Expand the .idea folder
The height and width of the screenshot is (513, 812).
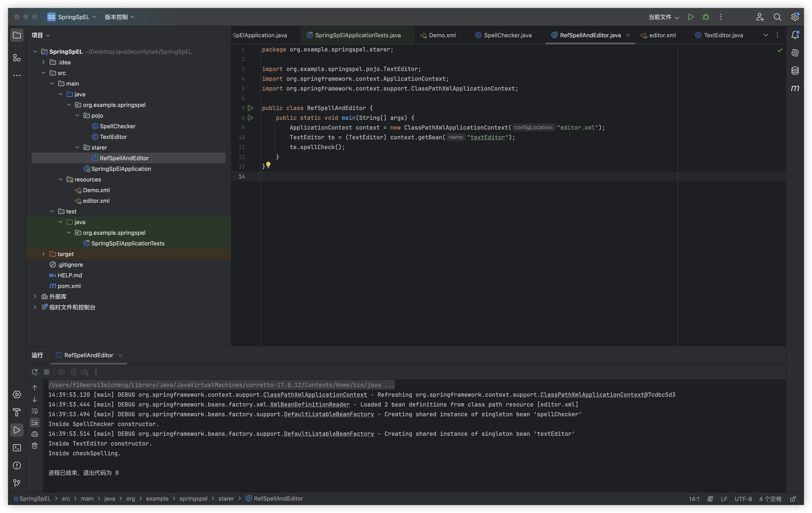pyautogui.click(x=43, y=62)
